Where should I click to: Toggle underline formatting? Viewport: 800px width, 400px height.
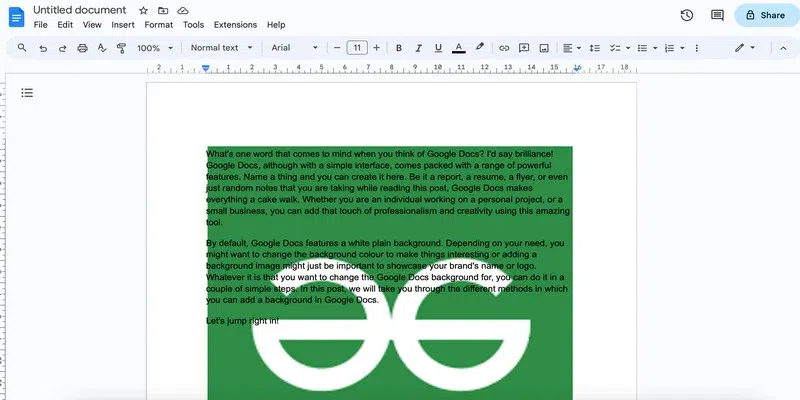pos(438,48)
